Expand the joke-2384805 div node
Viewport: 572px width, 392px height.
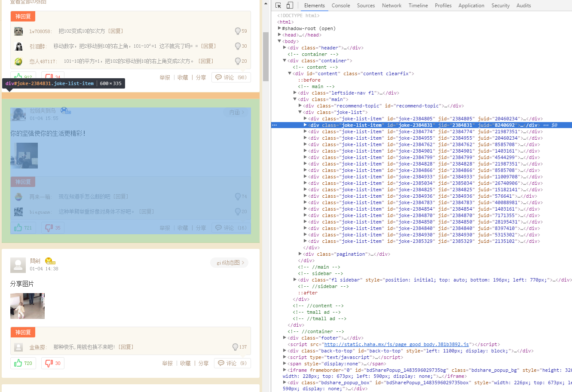(x=305, y=119)
